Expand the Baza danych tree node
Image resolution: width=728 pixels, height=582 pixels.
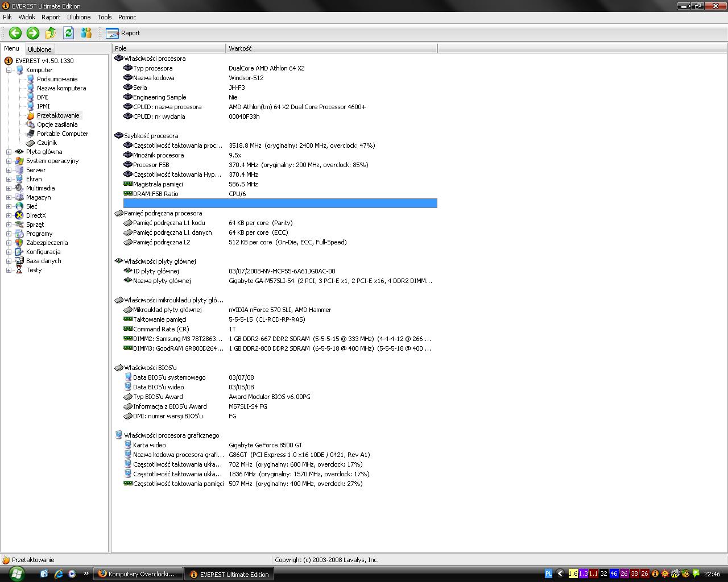click(x=9, y=261)
